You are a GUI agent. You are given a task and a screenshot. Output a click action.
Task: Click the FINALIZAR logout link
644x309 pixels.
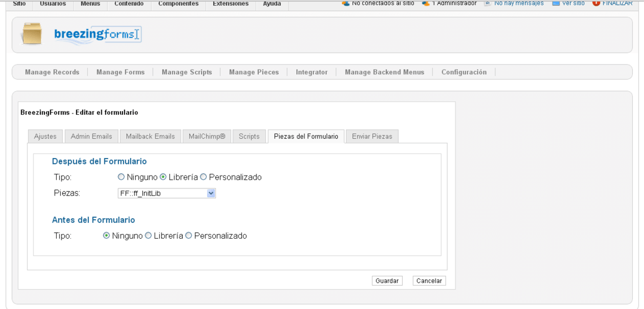(x=617, y=3)
